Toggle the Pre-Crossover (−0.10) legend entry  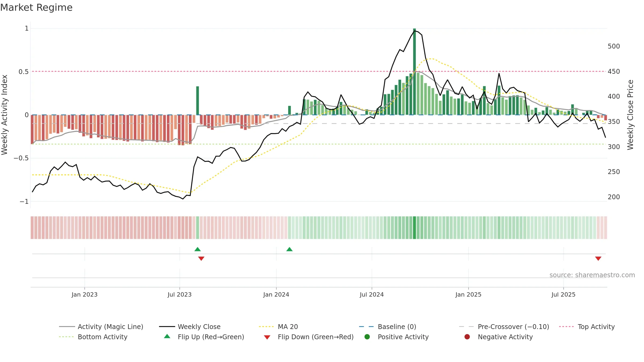tap(504, 327)
